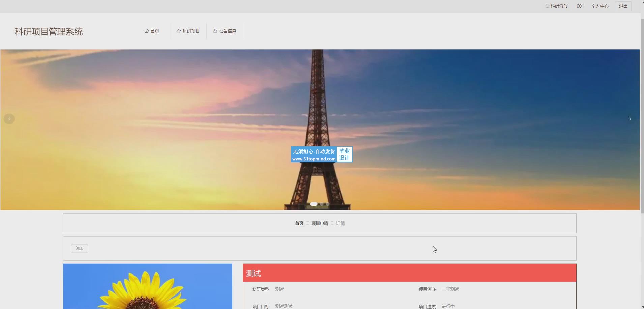Open the 首页 navigation menu item
The image size is (644, 309).
(152, 31)
